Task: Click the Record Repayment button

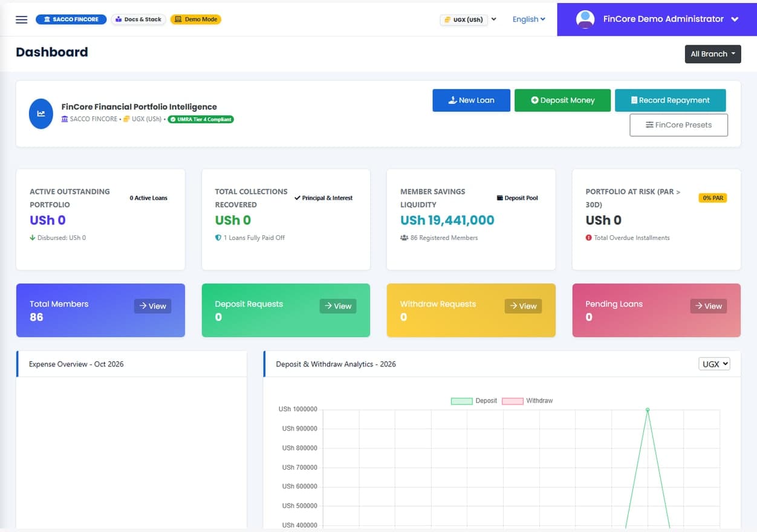Action: point(671,100)
